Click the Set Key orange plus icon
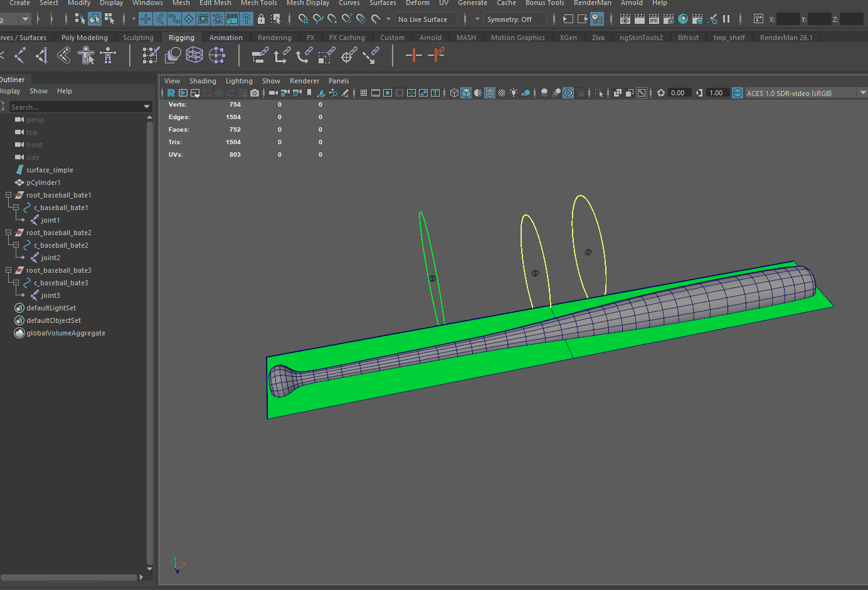 tap(413, 56)
